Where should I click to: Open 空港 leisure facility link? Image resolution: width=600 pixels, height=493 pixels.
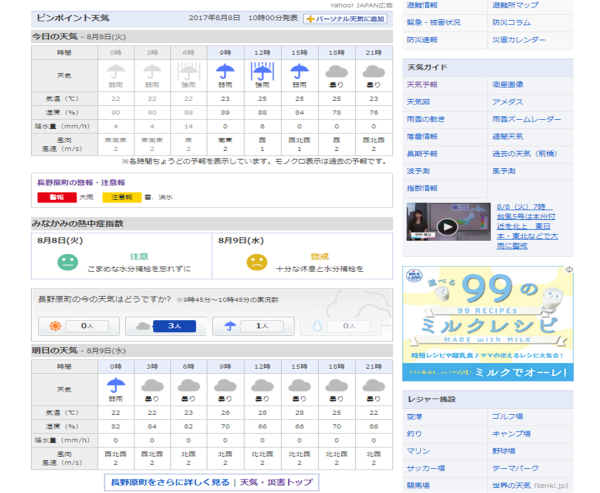pyautogui.click(x=414, y=416)
